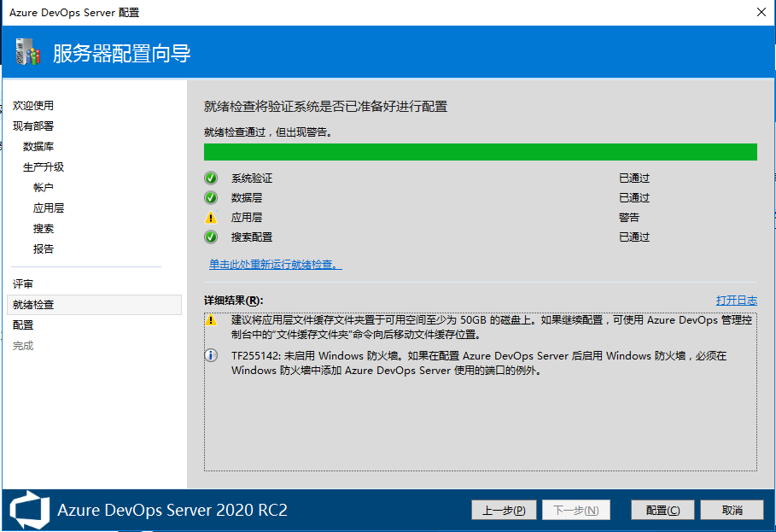
Task: Click the Azure DevOps logo in footer
Action: [30, 510]
